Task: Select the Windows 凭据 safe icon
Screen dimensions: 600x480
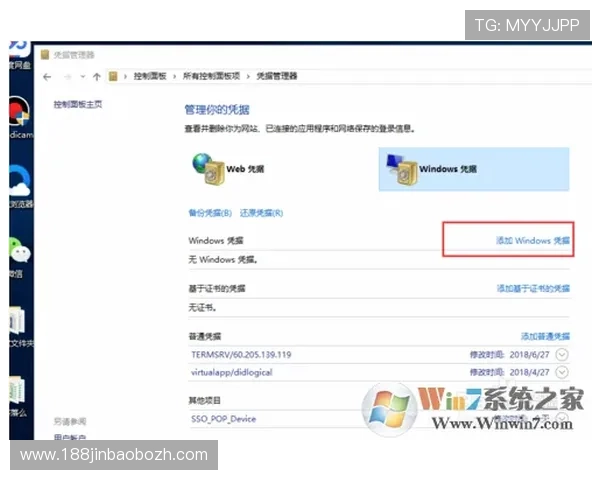Action: pos(402,169)
